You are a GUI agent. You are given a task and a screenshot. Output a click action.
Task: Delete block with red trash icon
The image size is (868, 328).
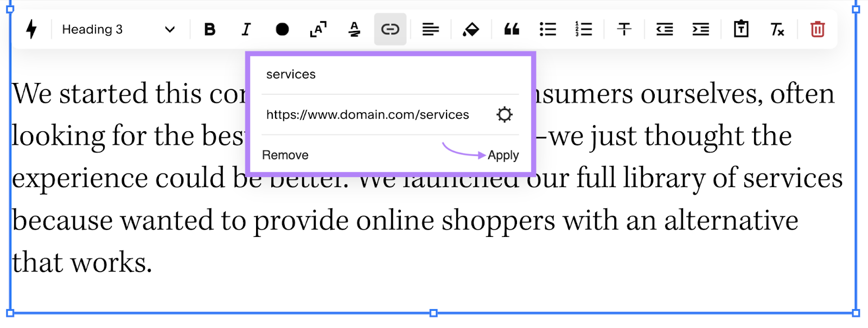tap(818, 29)
